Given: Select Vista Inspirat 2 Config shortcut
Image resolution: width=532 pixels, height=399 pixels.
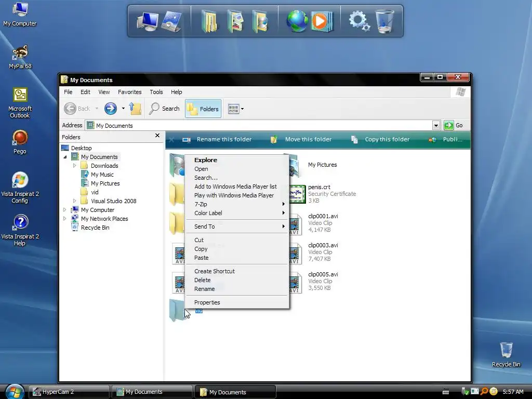Looking at the screenshot, I should point(20,188).
